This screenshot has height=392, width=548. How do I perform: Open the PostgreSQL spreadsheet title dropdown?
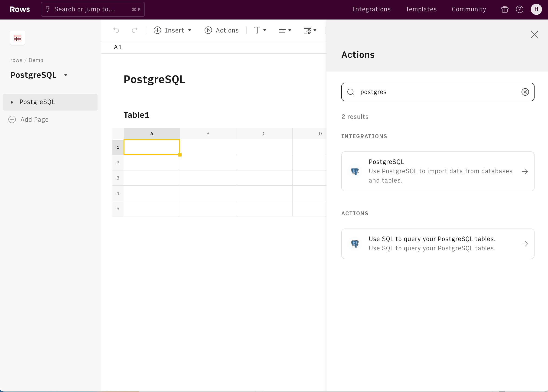click(x=65, y=75)
